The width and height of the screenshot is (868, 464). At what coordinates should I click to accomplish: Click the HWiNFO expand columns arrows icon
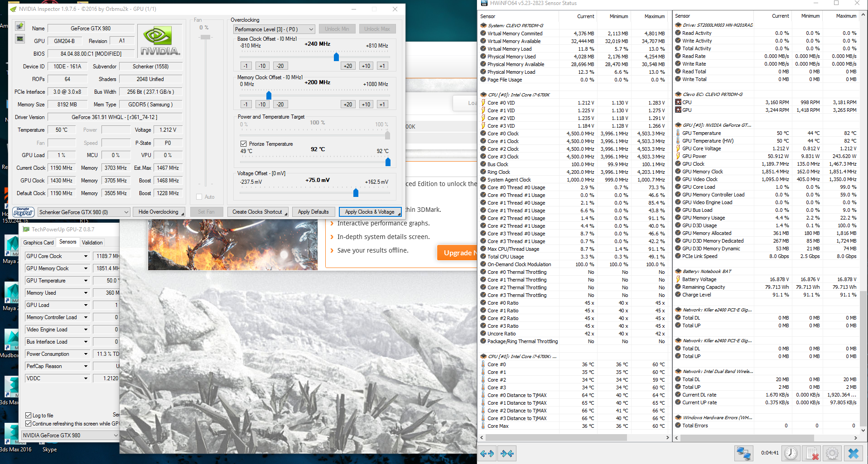click(x=487, y=453)
